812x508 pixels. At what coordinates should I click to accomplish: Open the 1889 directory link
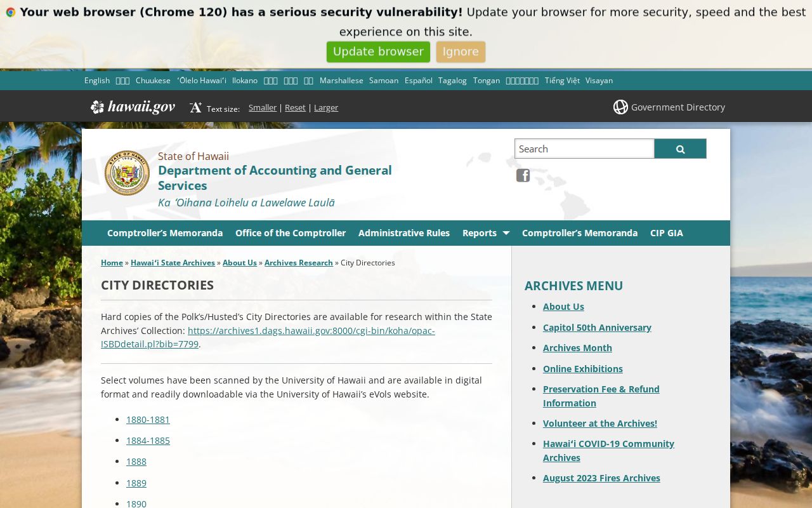tap(136, 483)
